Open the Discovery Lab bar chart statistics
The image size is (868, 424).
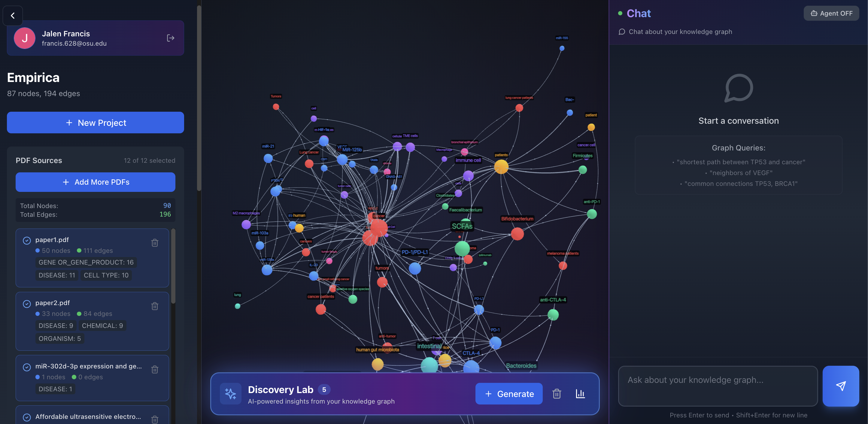[580, 393]
